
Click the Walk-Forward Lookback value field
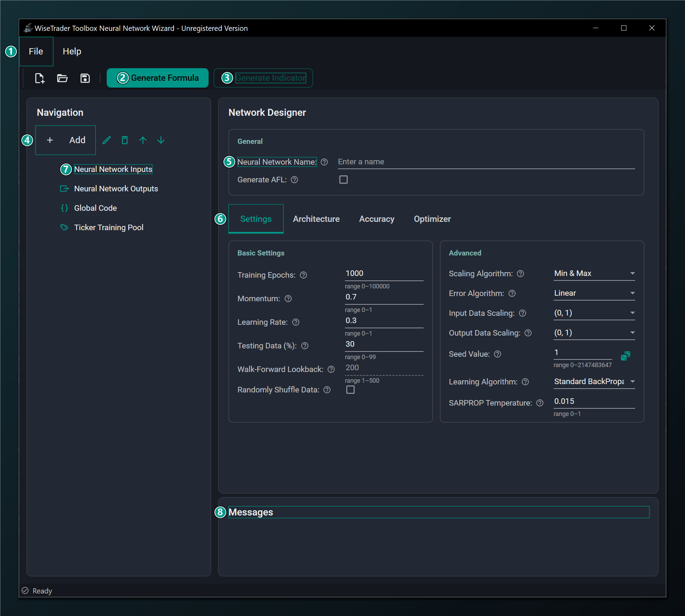coord(384,368)
